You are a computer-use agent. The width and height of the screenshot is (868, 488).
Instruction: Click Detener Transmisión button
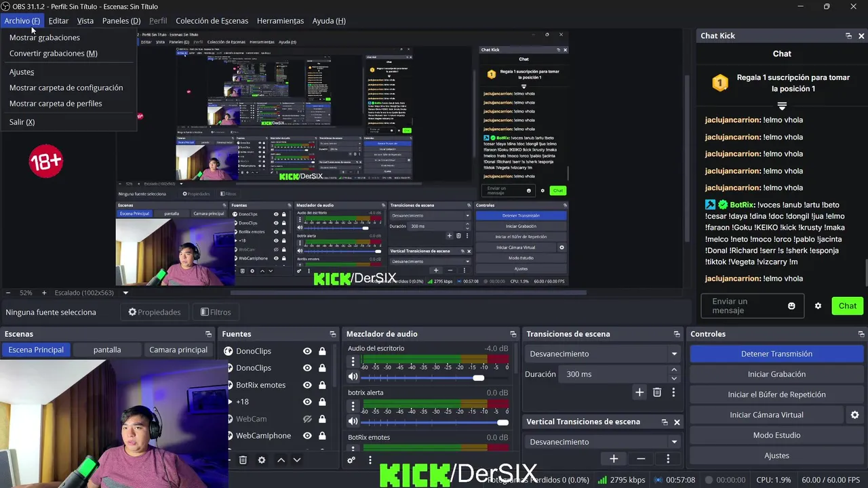pos(776,354)
